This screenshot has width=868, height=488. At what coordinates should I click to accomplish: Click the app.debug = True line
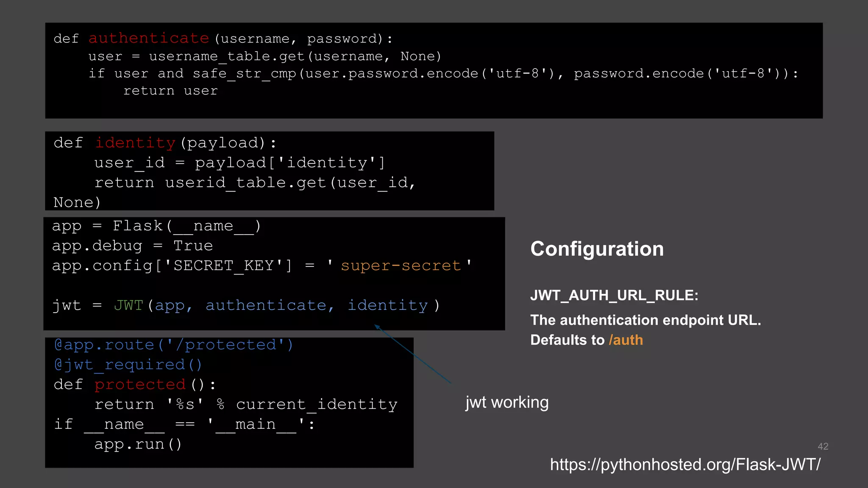(x=132, y=246)
